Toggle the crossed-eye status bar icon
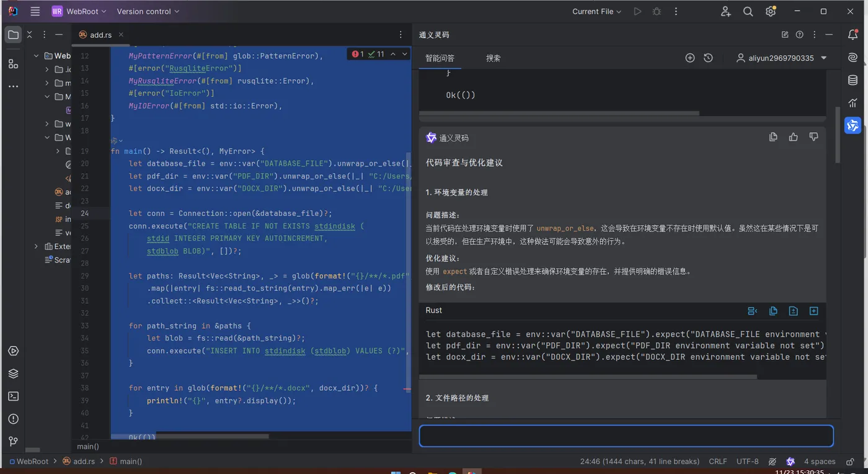868x474 pixels. pos(773,462)
